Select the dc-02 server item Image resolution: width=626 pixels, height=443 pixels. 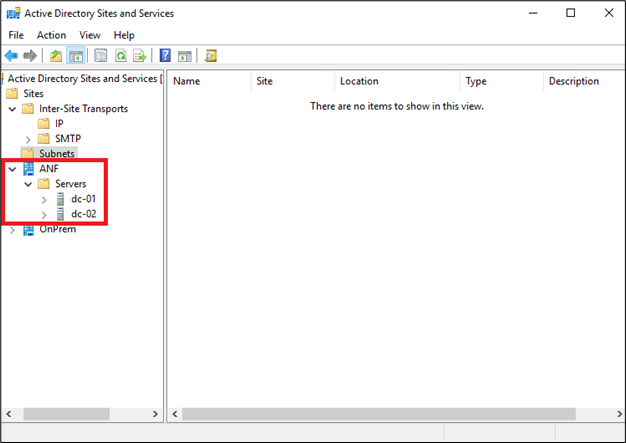[x=83, y=214]
